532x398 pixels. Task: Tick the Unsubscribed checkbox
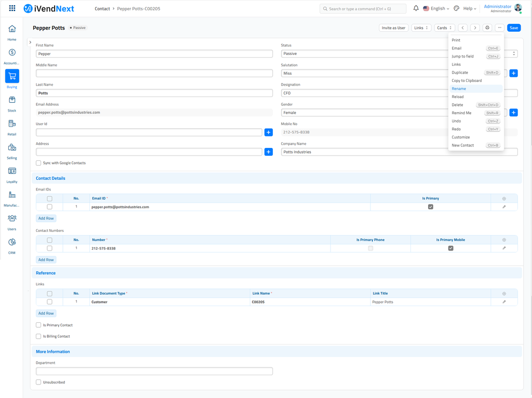[x=38, y=382]
